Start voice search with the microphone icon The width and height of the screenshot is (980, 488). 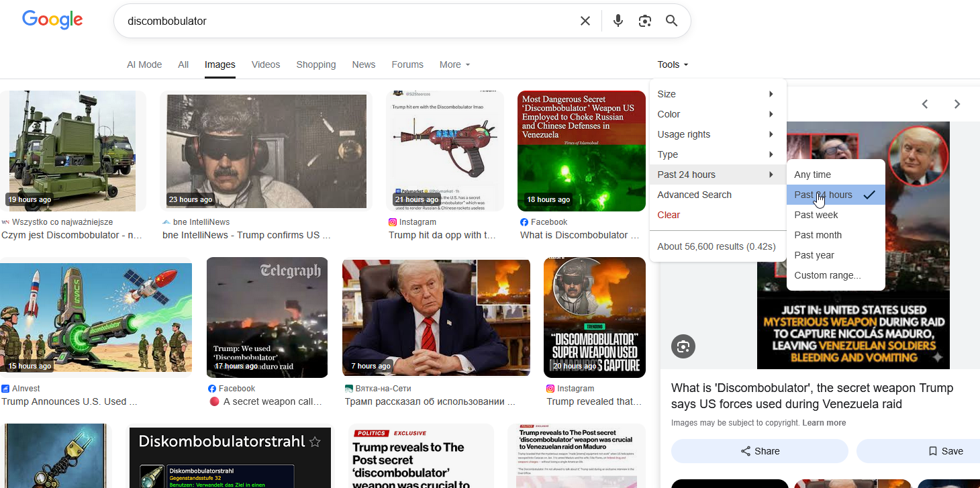point(618,21)
